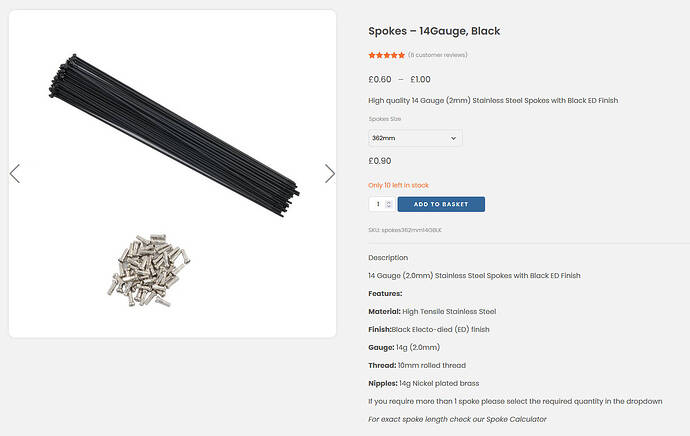Click the chevron in the 362mm selector
690x436 pixels.
(x=453, y=138)
